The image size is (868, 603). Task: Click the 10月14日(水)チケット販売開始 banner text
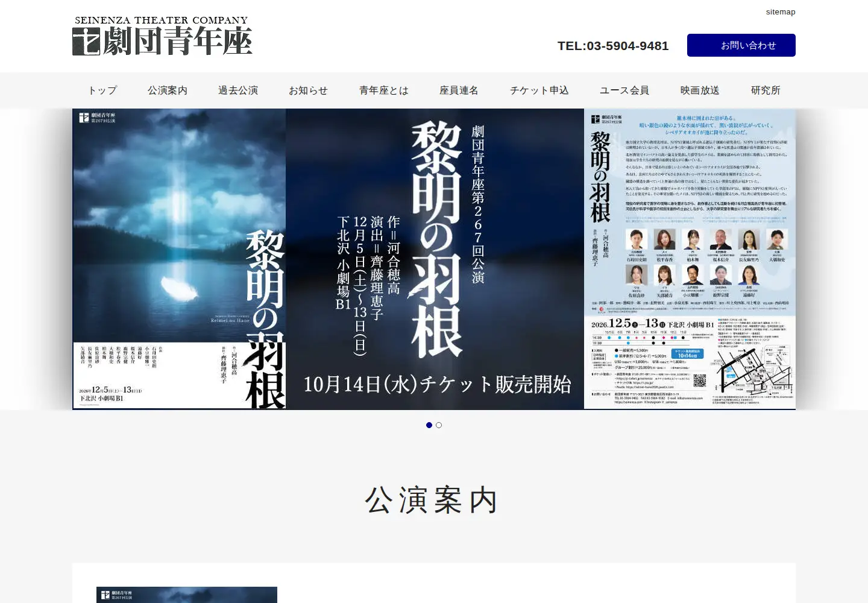pos(437,384)
